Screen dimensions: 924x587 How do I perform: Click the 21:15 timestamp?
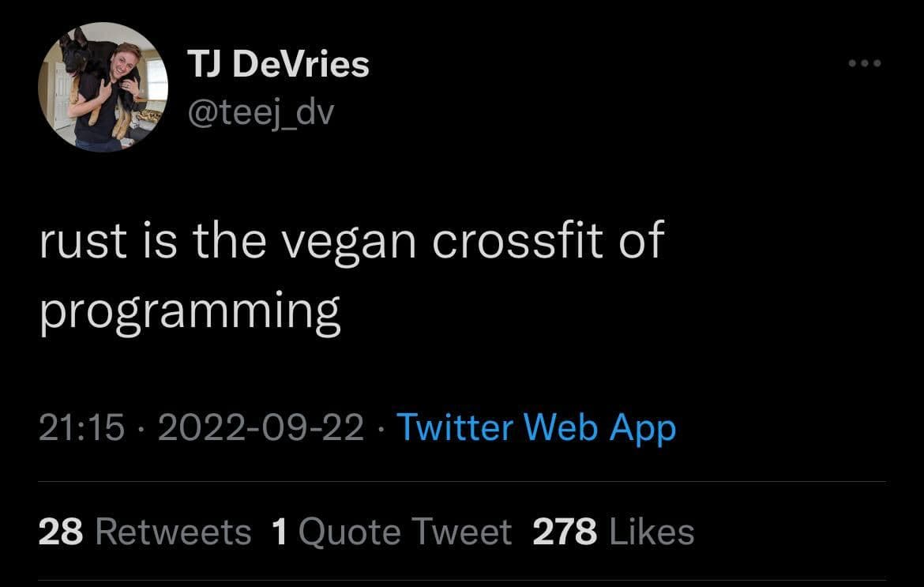coord(81,427)
